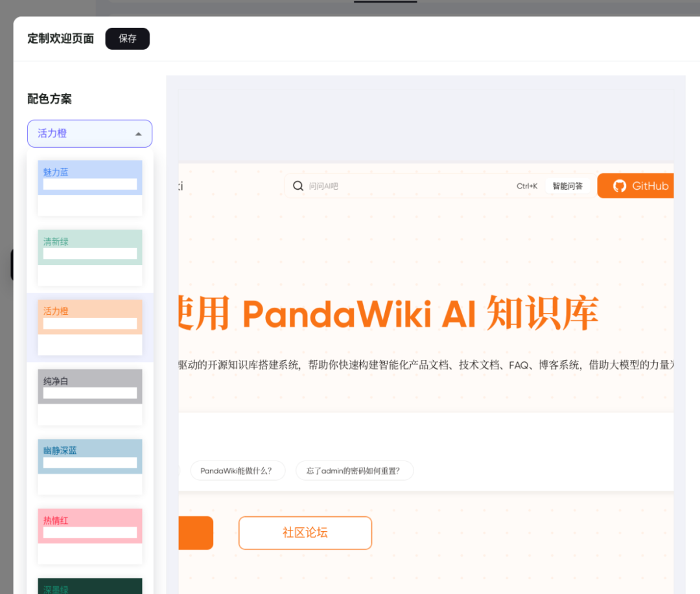
Task: Click the GitHub octocat logo icon
Action: pos(619,186)
